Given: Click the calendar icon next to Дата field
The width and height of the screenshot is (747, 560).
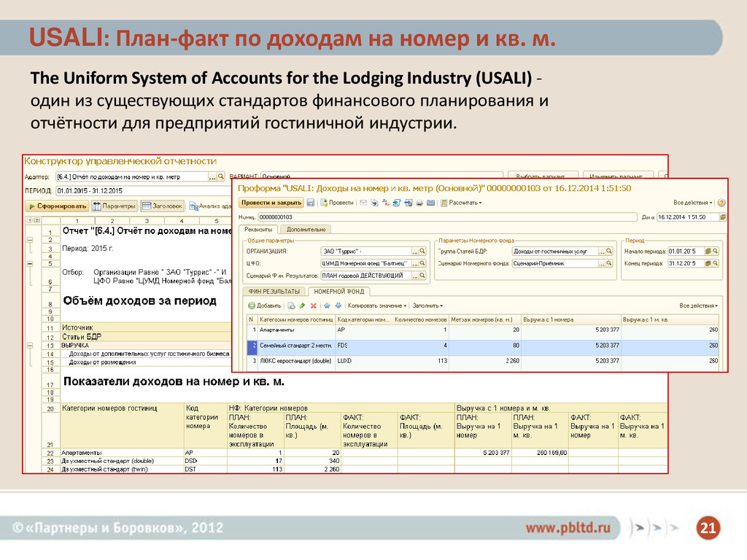Looking at the screenshot, I should point(723,217).
